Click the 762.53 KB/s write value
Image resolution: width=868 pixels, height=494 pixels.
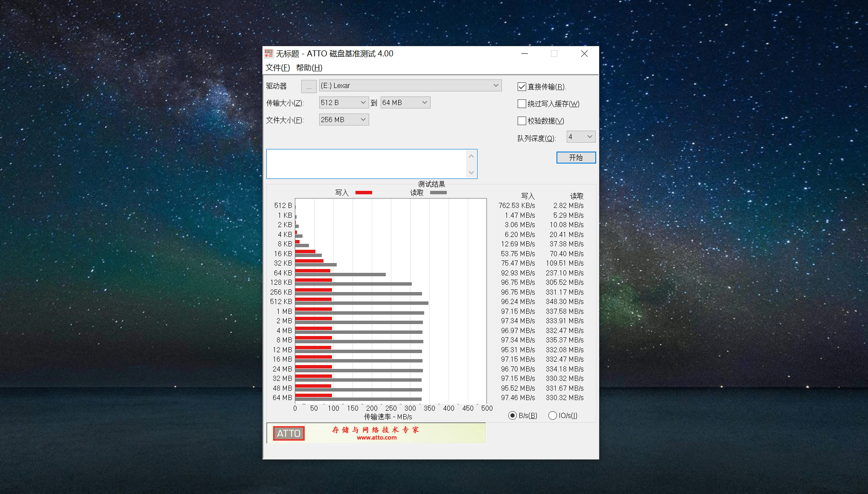pos(516,205)
